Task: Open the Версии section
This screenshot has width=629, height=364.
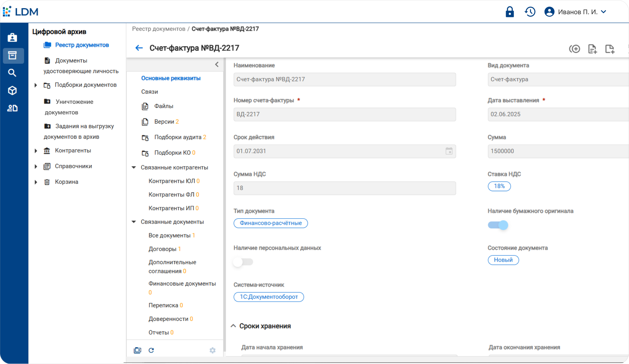Action: [164, 122]
